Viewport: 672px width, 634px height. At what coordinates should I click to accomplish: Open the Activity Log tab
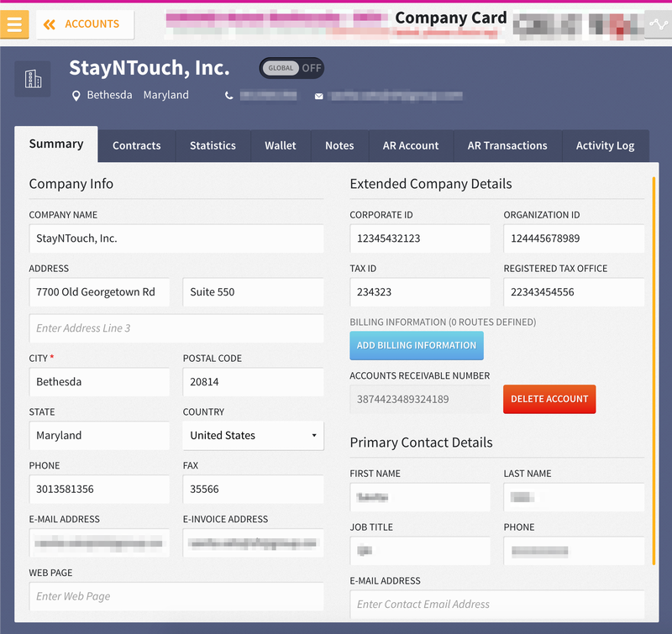[606, 146]
